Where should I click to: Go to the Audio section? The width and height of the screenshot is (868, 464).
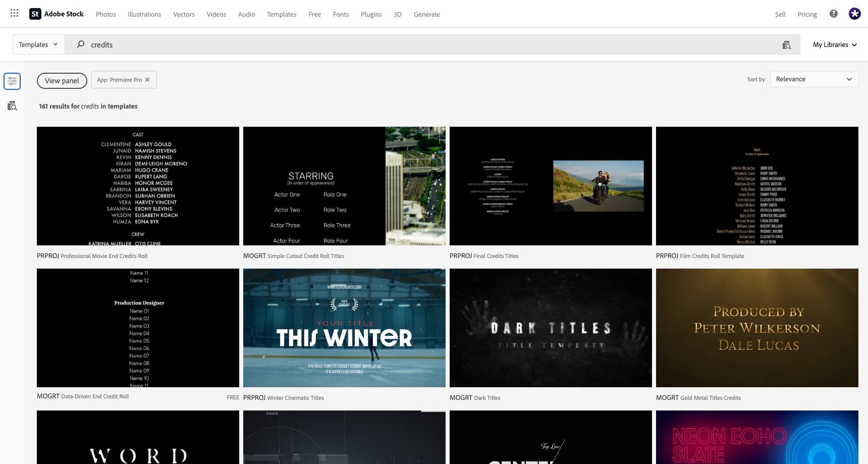tap(246, 14)
